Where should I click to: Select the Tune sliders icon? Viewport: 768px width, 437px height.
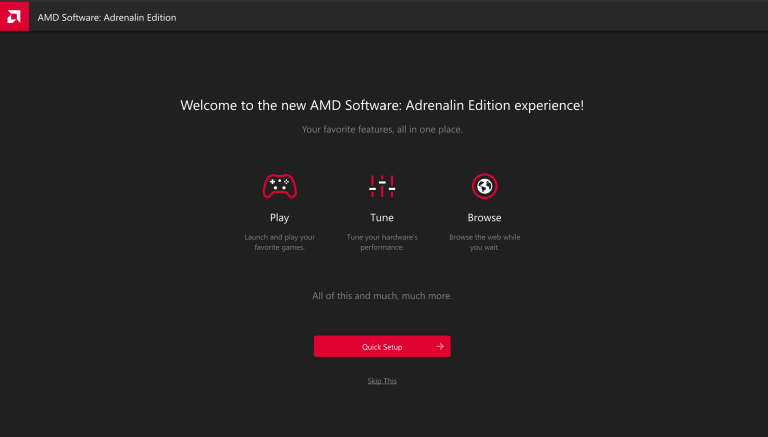point(382,186)
